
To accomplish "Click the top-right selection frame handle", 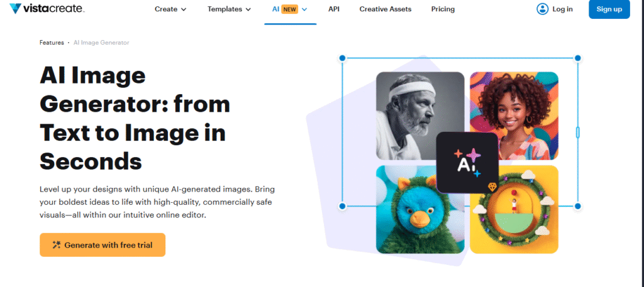I will [577, 58].
